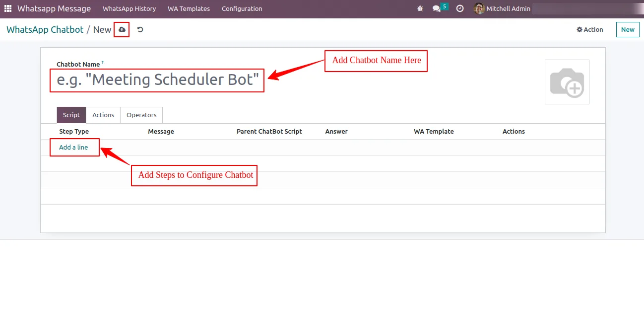Viewport: 644px width, 314px height.
Task: Open Configuration menu
Action: [242, 8]
